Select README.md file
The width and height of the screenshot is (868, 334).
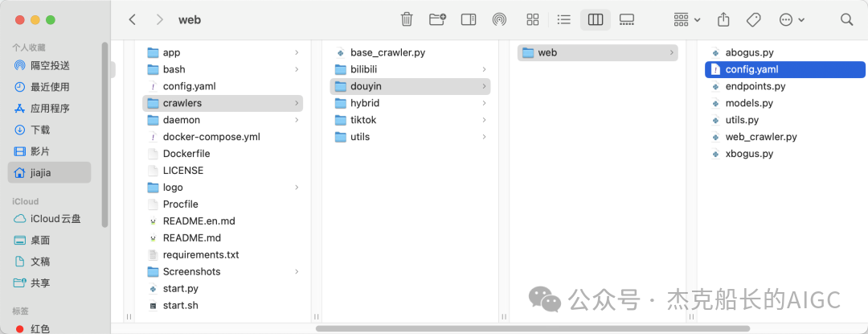[223, 237]
